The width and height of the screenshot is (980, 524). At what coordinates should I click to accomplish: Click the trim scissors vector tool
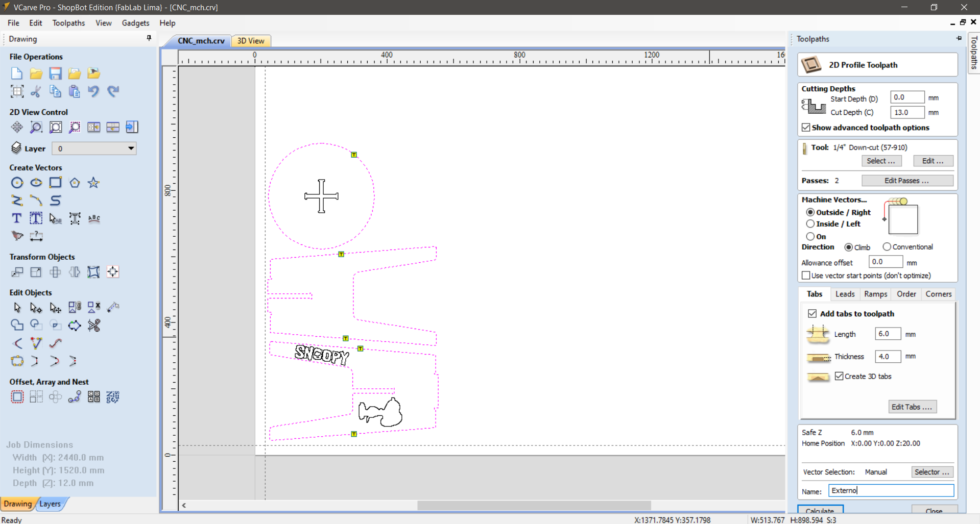pyautogui.click(x=93, y=326)
